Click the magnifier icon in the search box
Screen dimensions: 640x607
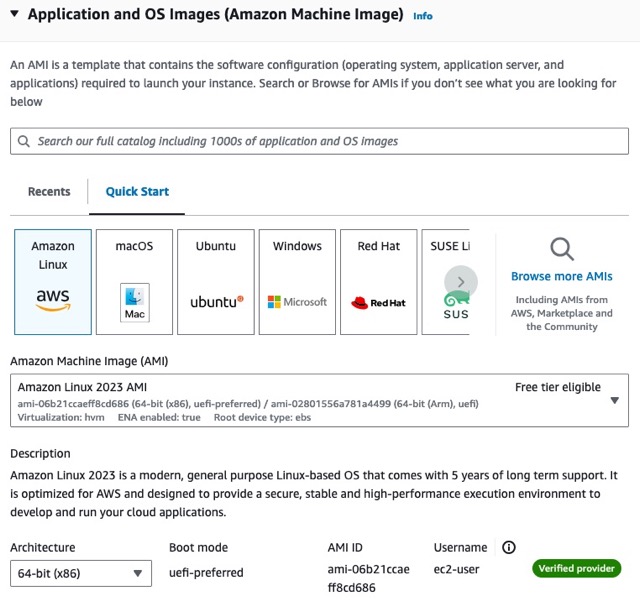(x=24, y=141)
